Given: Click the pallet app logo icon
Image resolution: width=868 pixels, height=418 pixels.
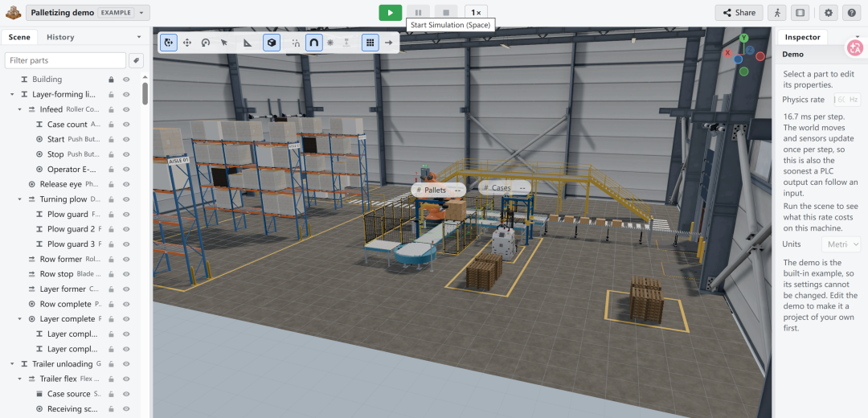Looking at the screenshot, I should (14, 12).
